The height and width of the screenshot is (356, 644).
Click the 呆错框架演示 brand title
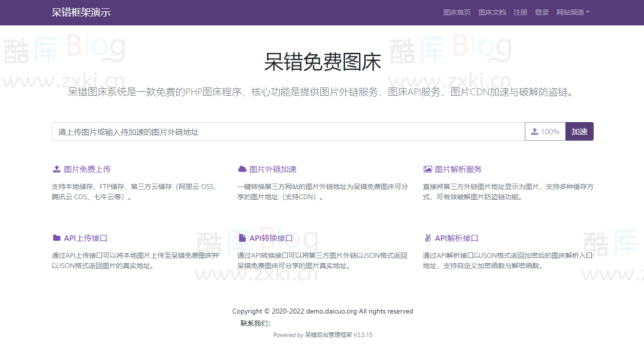click(81, 12)
